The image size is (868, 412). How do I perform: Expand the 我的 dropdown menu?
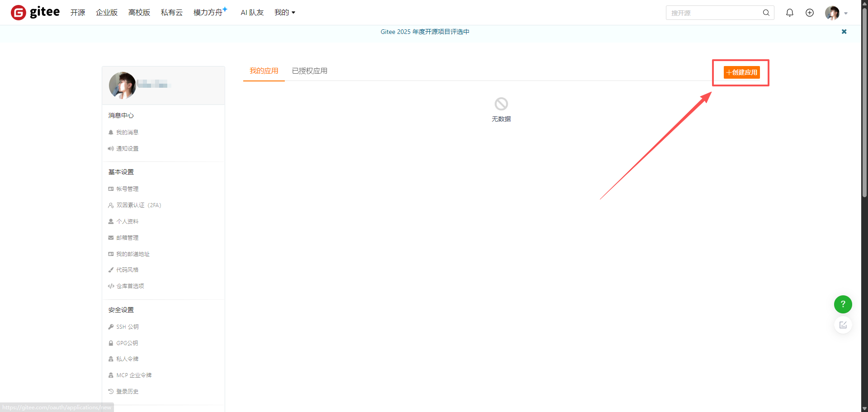coord(284,13)
